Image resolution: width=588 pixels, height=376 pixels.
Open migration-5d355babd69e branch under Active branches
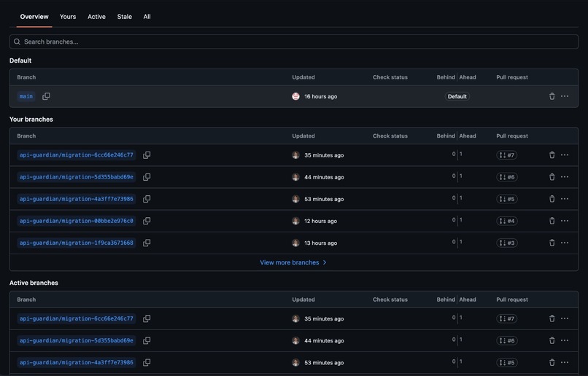77,340
